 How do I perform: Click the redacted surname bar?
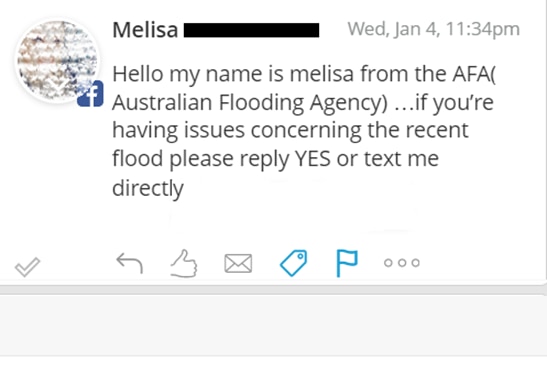pyautogui.click(x=251, y=30)
